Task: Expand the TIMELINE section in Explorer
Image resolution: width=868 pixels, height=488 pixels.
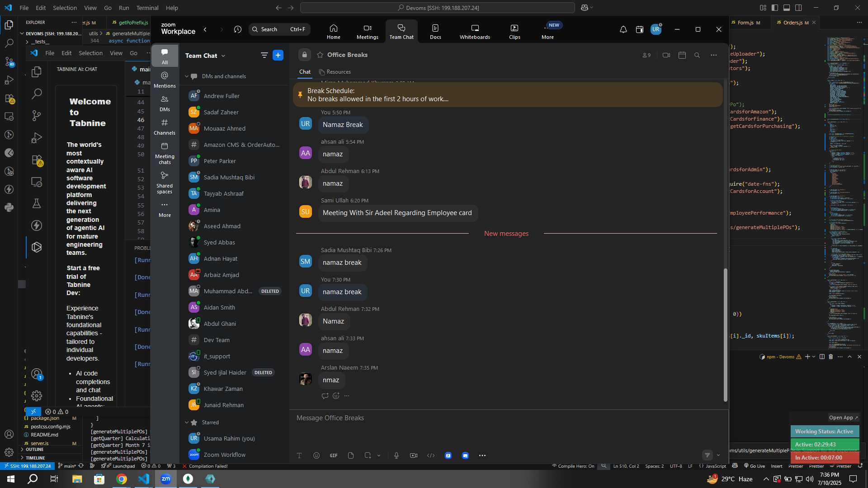Action: (35, 458)
